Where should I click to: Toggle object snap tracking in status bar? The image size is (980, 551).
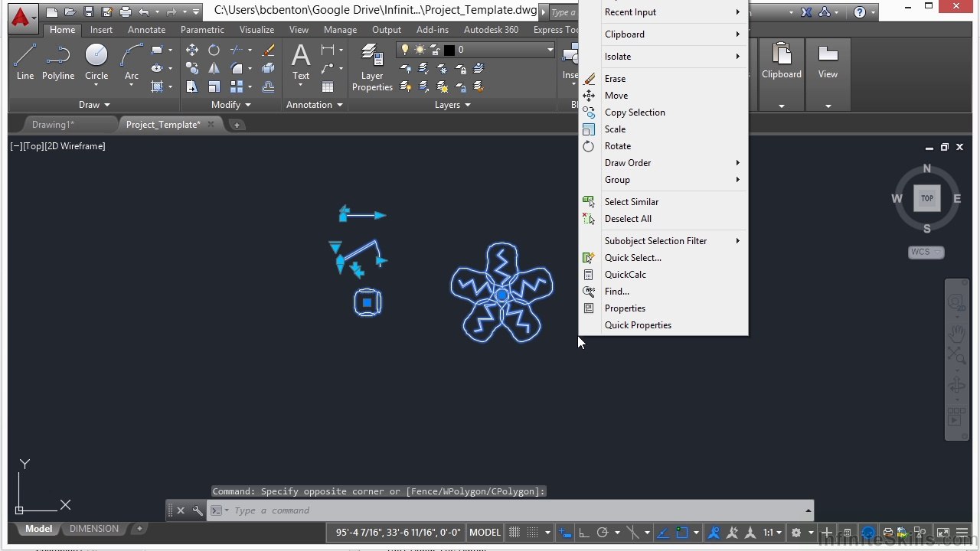pyautogui.click(x=663, y=533)
